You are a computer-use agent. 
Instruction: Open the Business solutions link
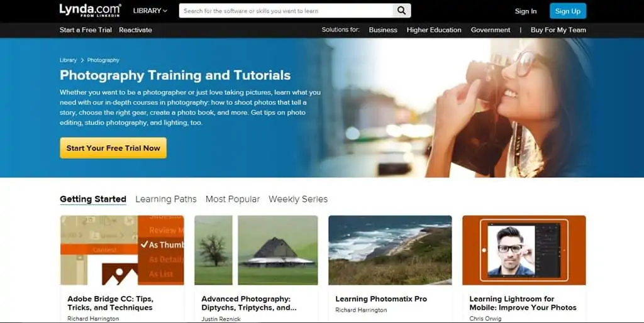383,30
